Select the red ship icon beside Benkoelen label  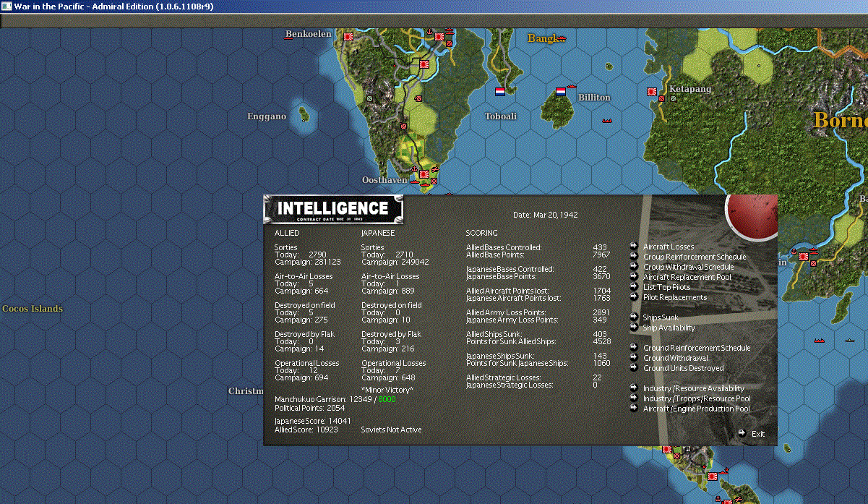click(289, 37)
